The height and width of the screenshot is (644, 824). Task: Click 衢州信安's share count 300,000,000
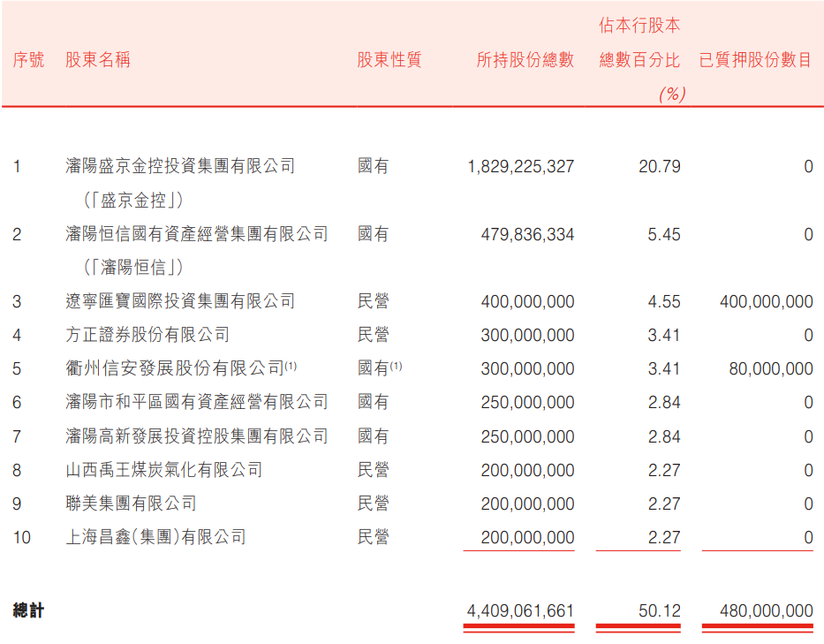pyautogui.click(x=527, y=369)
